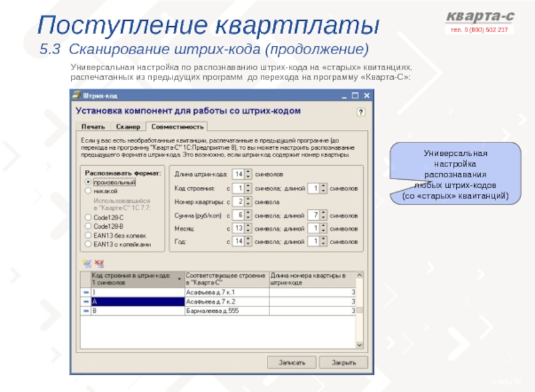The image size is (535, 392).
Task: Click column header sort arrow for Код строения
Action: click(x=179, y=279)
